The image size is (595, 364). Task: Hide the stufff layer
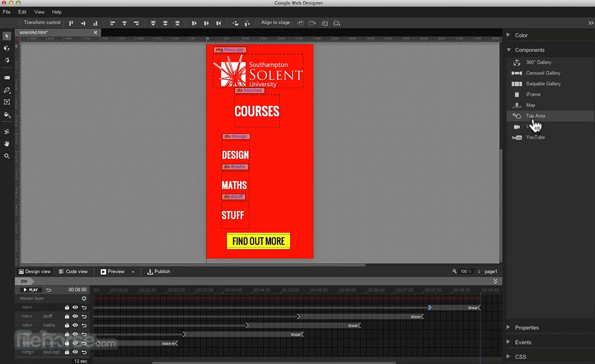(75, 317)
